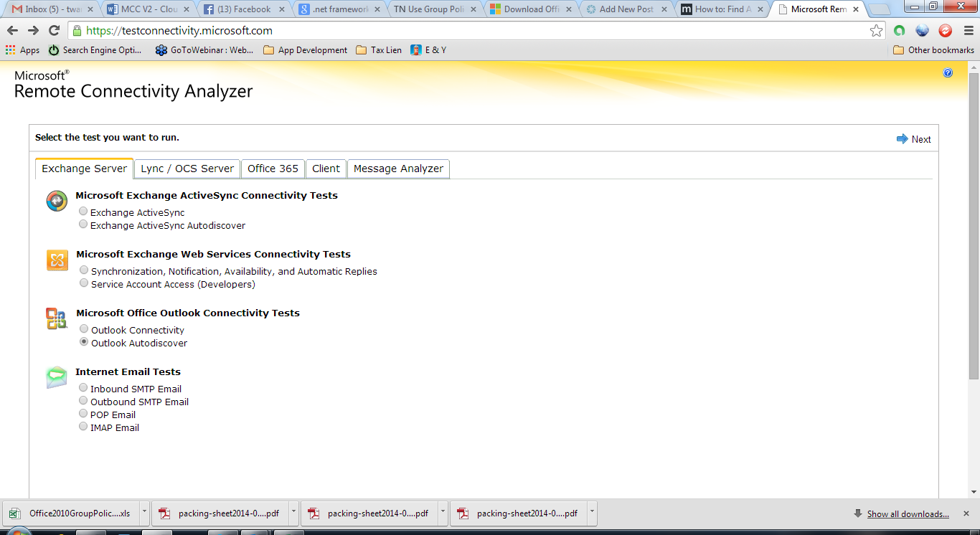Open the blue help question mark icon

pyautogui.click(x=948, y=72)
